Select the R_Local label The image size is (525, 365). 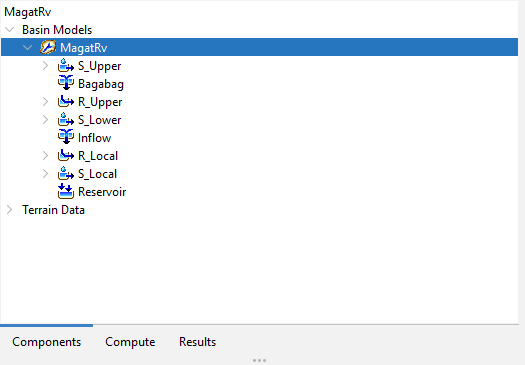[x=98, y=156]
